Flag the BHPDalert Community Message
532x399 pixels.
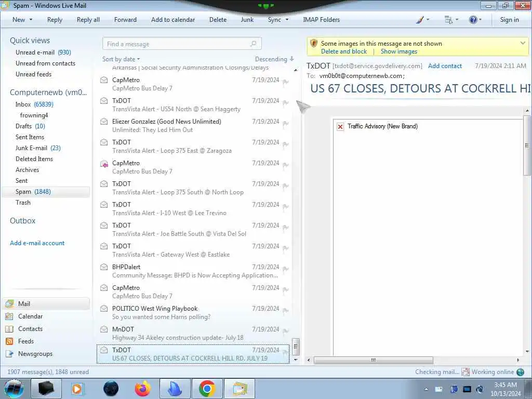(x=286, y=269)
